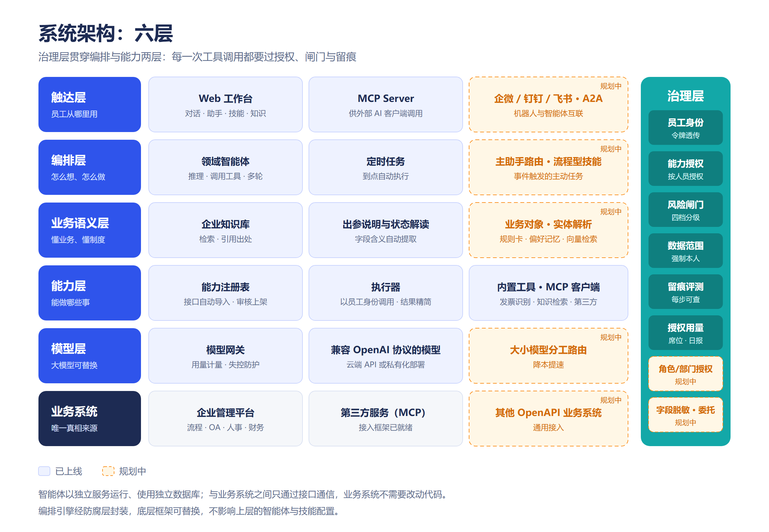Select the 执行器 card
The width and height of the screenshot is (769, 532).
tap(385, 293)
